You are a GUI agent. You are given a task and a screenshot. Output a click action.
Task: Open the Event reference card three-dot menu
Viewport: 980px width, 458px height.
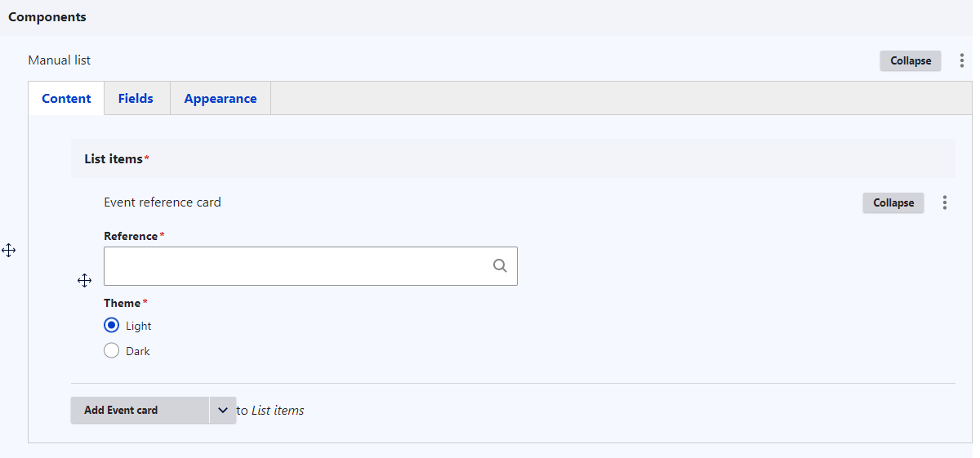coord(945,203)
